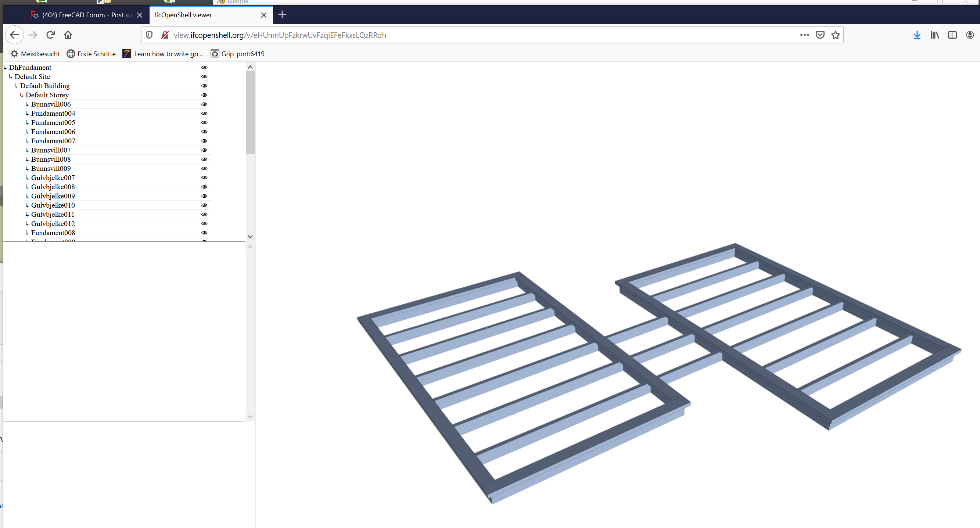Click the back navigation arrow

tap(14, 35)
